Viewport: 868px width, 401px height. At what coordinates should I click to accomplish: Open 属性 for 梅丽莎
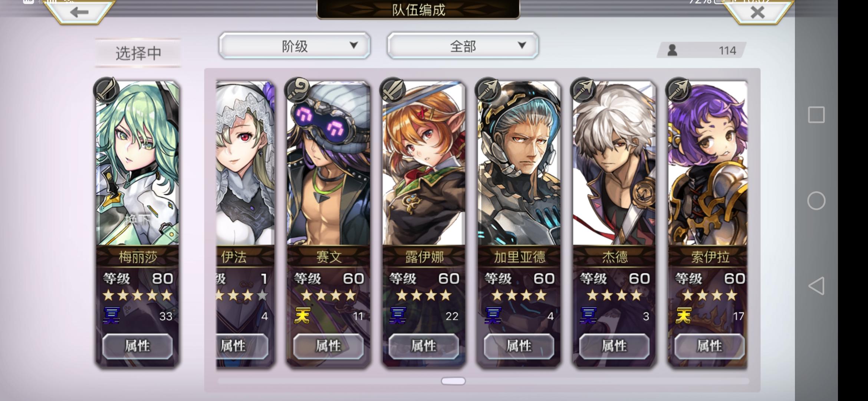(x=137, y=346)
